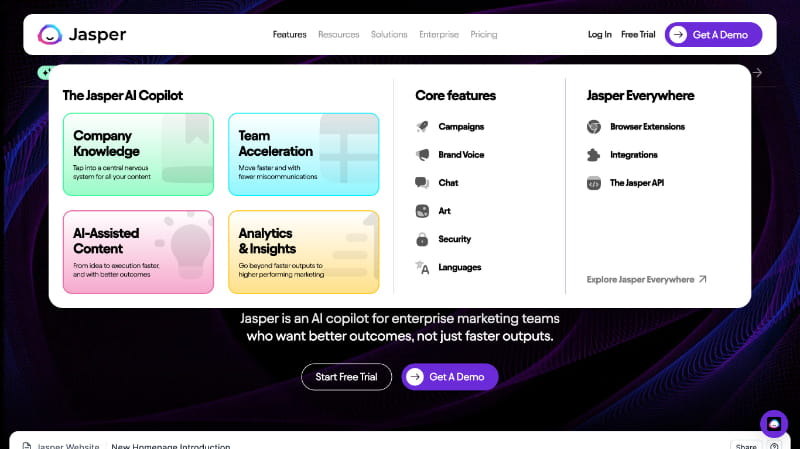Click the Browser Extensions link
This screenshot has width=800, height=449.
pos(647,127)
